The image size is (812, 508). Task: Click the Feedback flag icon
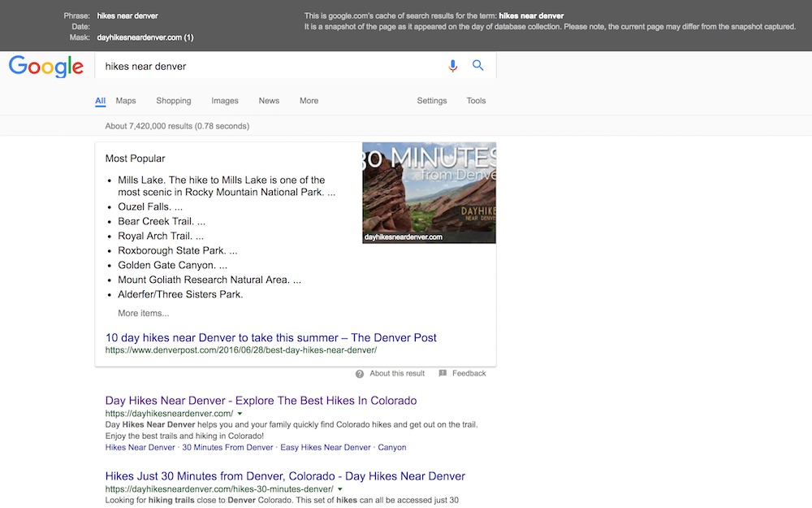(443, 373)
